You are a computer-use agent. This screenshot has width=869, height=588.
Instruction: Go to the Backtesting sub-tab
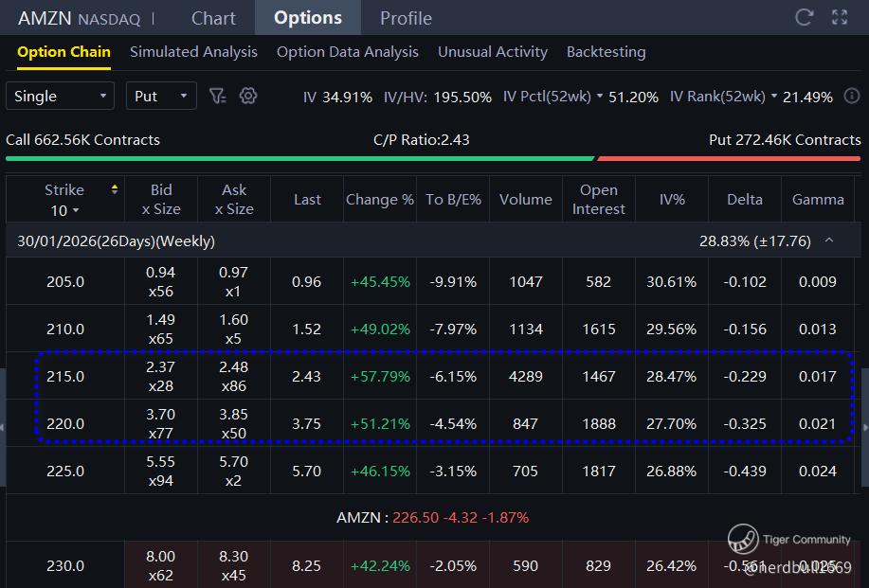coord(606,52)
